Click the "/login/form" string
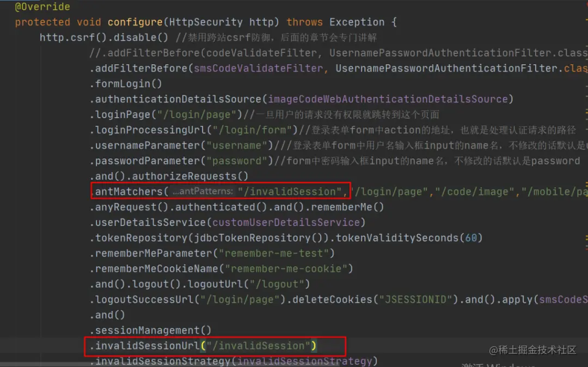The width and height of the screenshot is (588, 367). click(x=252, y=130)
